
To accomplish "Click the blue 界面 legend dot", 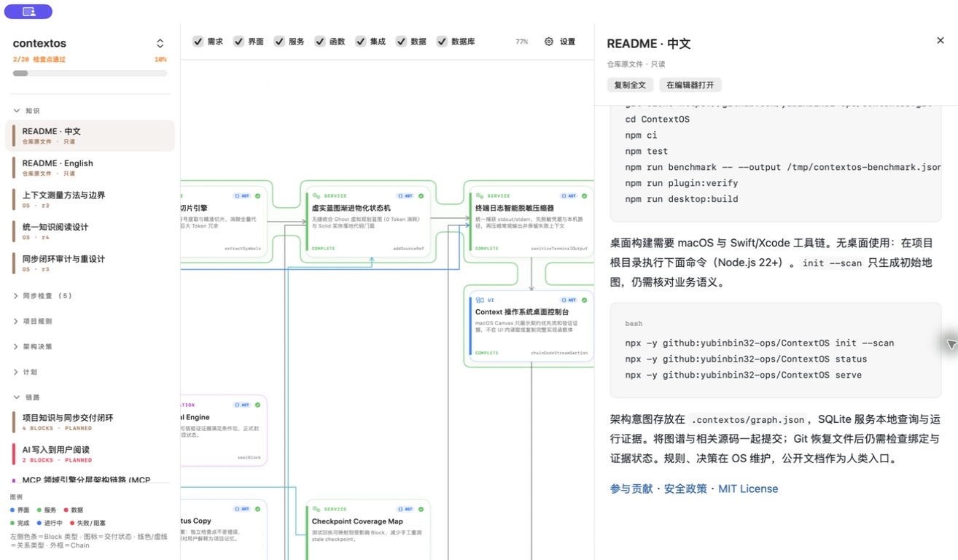I will pyautogui.click(x=12, y=510).
